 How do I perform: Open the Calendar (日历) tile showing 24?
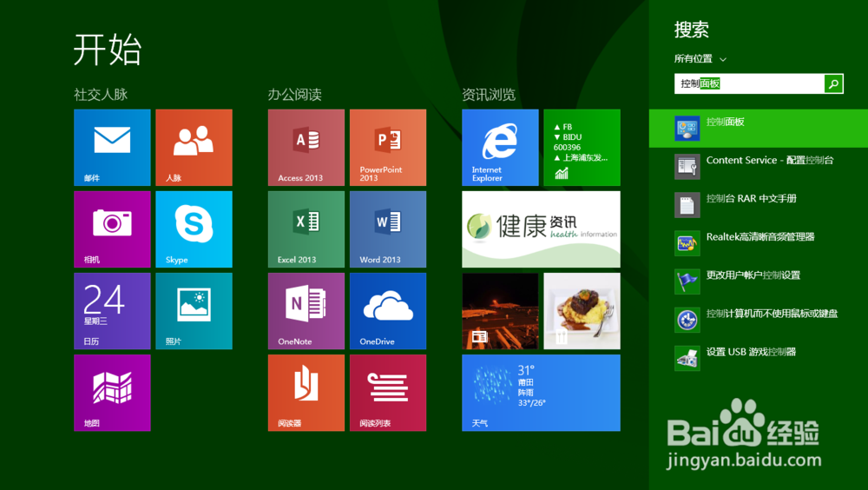point(112,311)
